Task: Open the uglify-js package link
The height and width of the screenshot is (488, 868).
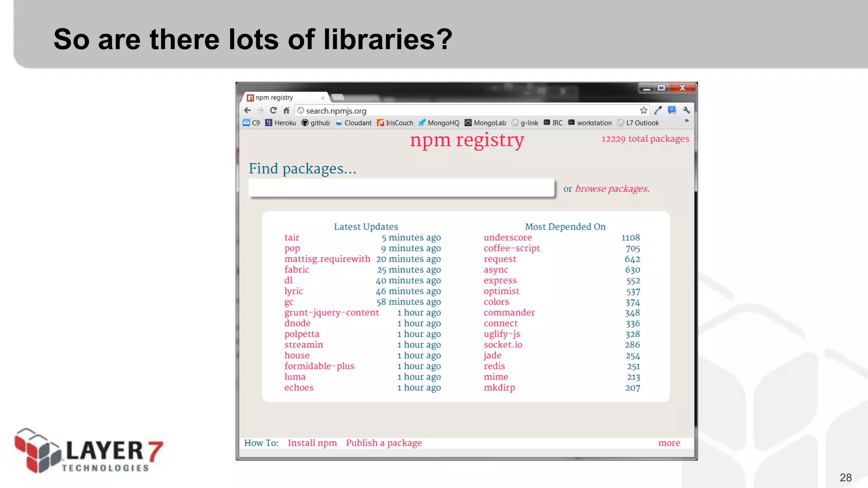Action: (x=502, y=334)
